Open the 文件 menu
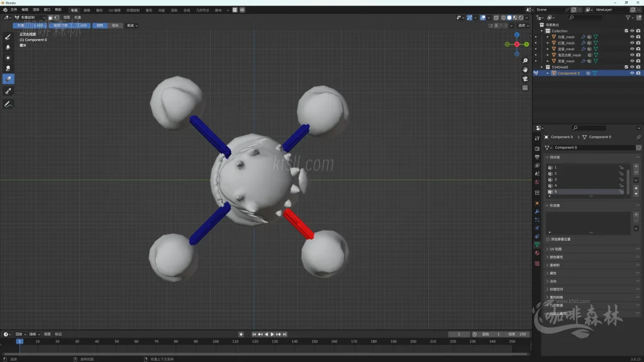The width and height of the screenshot is (644, 362). click(x=14, y=10)
